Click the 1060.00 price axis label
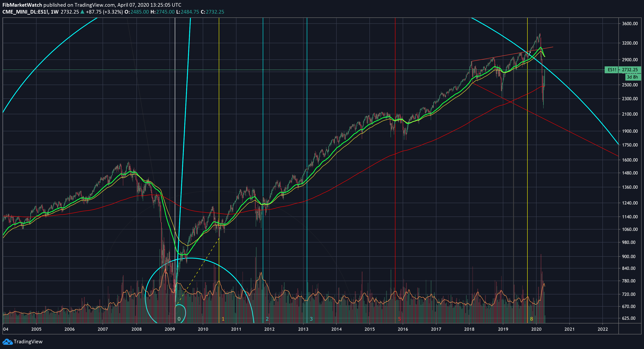 pyautogui.click(x=630, y=229)
